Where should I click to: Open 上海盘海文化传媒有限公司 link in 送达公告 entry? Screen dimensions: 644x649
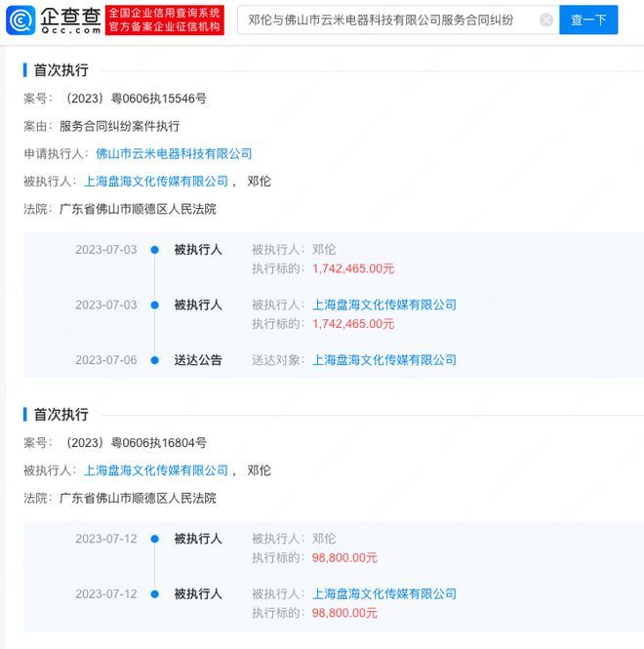tap(384, 360)
